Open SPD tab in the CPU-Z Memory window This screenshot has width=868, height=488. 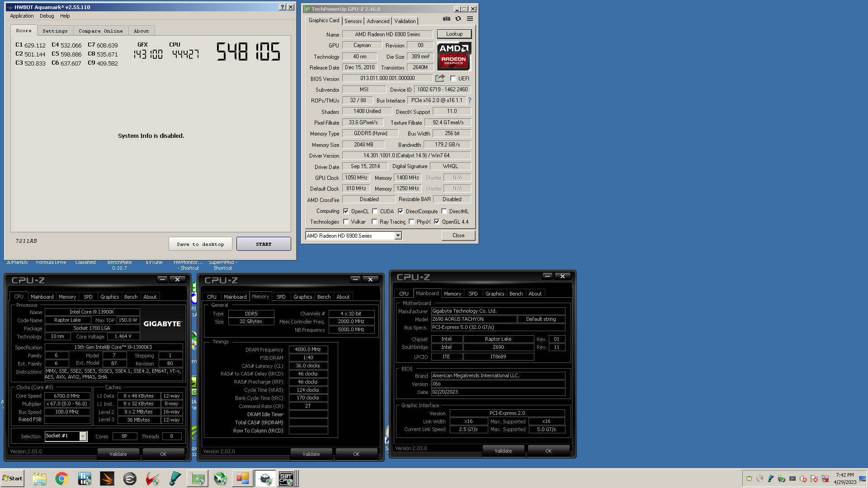tap(281, 297)
